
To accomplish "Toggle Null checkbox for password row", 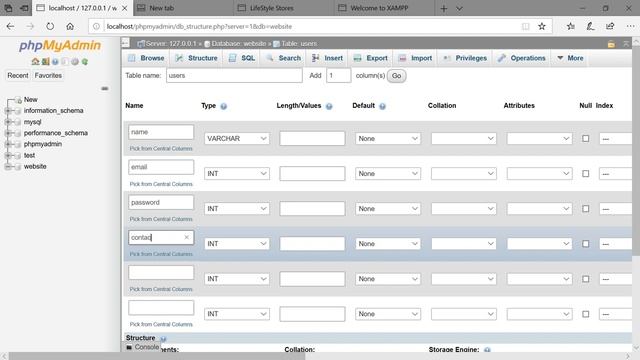I will 585,209.
